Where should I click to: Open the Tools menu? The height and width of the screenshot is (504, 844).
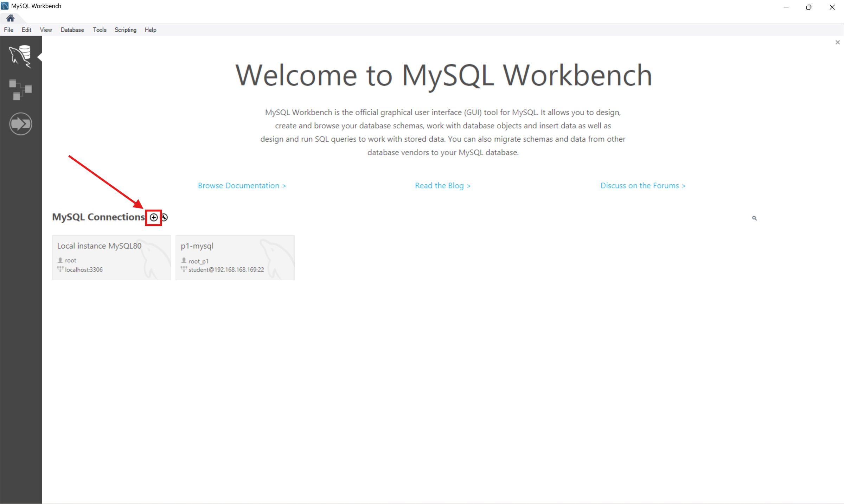(x=100, y=30)
